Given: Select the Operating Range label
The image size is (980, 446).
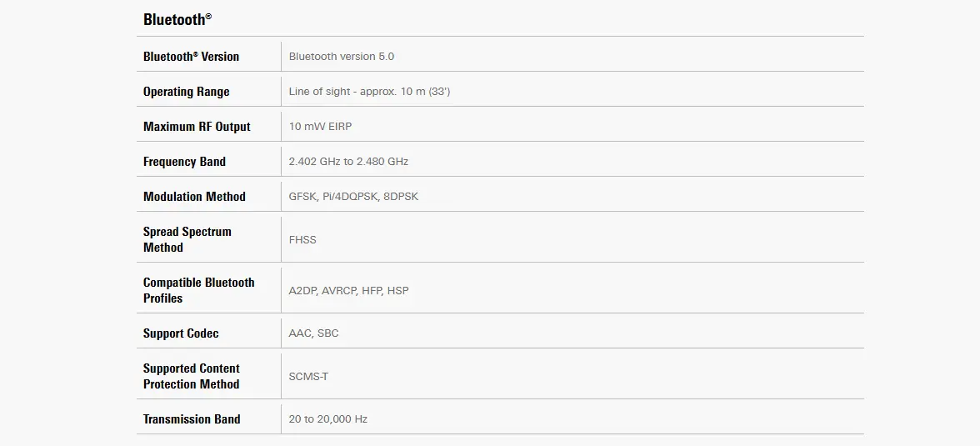Looking at the screenshot, I should 187,92.
